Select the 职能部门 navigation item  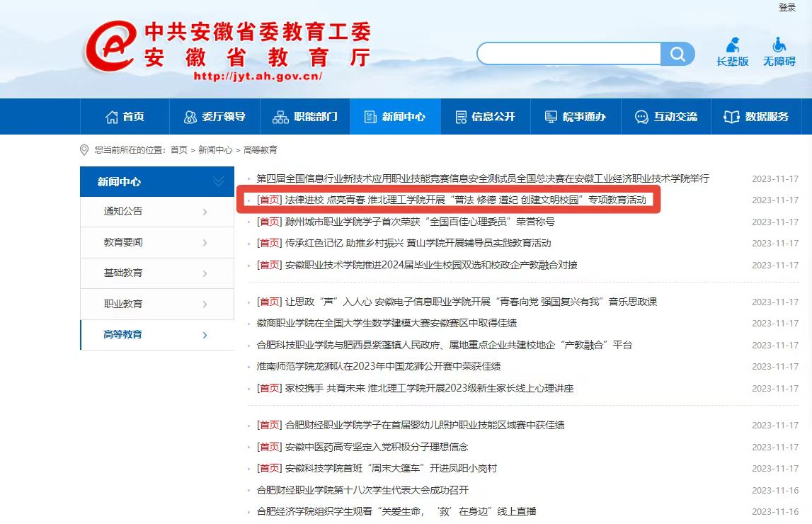[305, 117]
